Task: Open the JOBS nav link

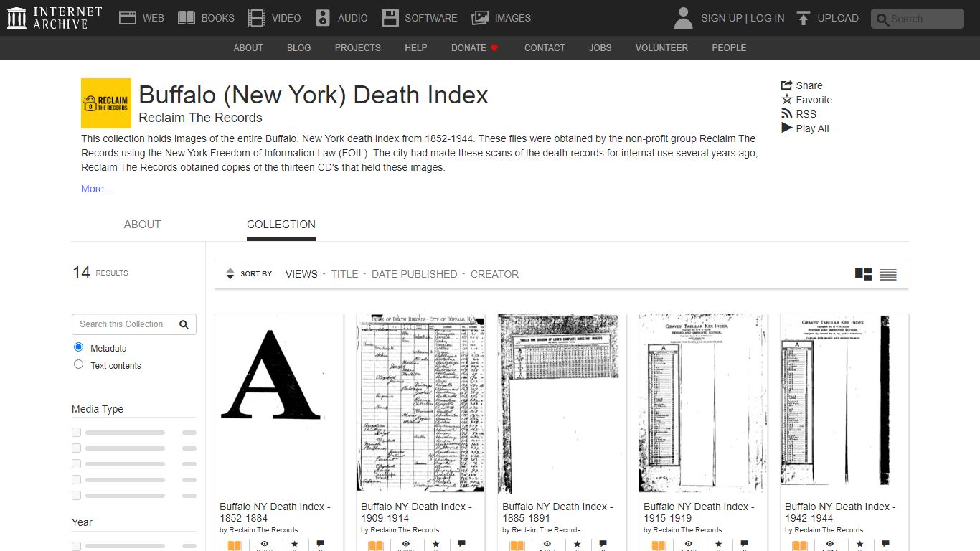Action: coord(600,48)
